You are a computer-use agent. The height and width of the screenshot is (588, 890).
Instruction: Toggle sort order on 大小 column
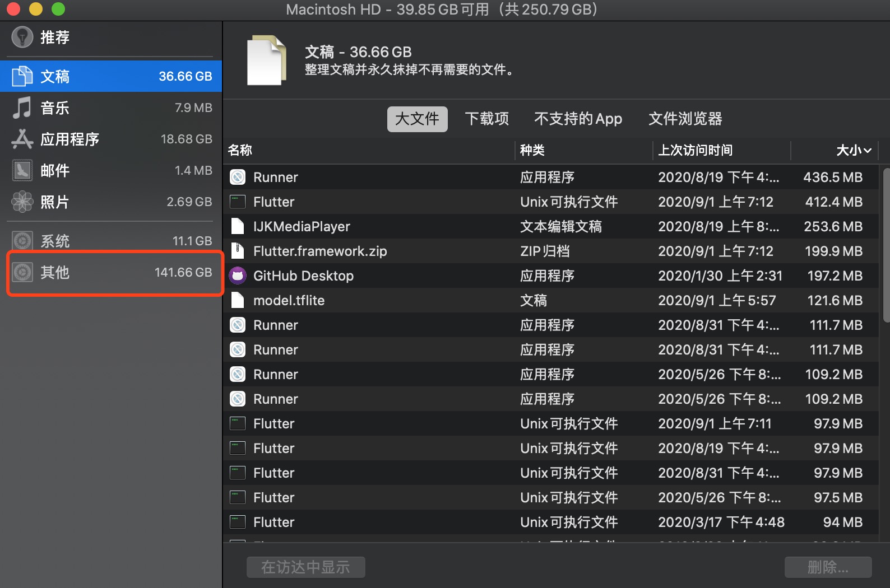pos(835,150)
